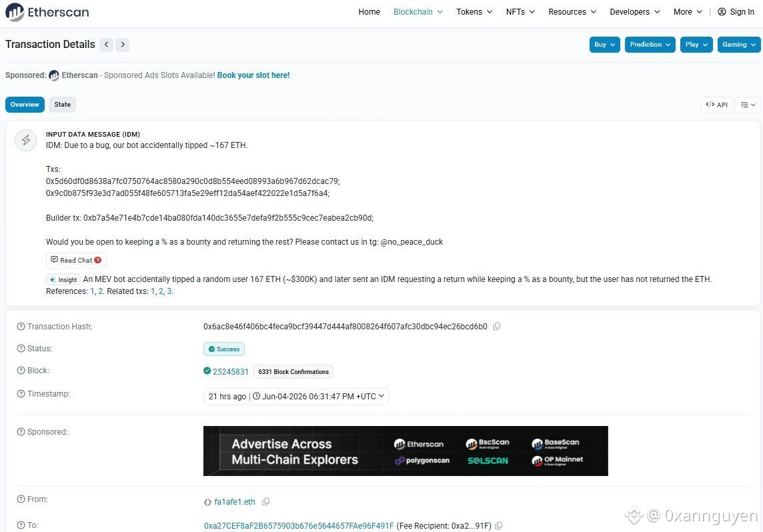
Task: Open the Resources menu
Action: [572, 12]
